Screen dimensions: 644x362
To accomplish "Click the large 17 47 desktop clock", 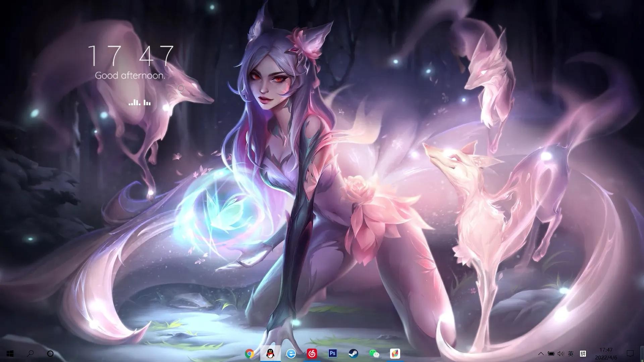I will point(131,56).
